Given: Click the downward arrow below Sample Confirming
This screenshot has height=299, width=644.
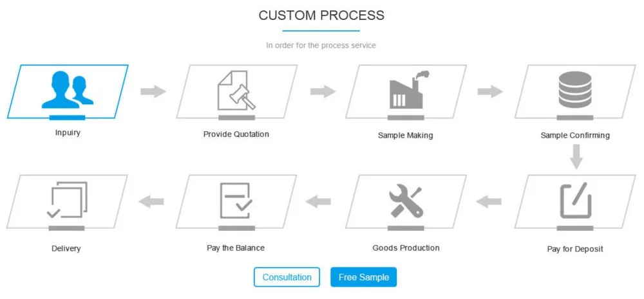Looking at the screenshot, I should pyautogui.click(x=576, y=157).
